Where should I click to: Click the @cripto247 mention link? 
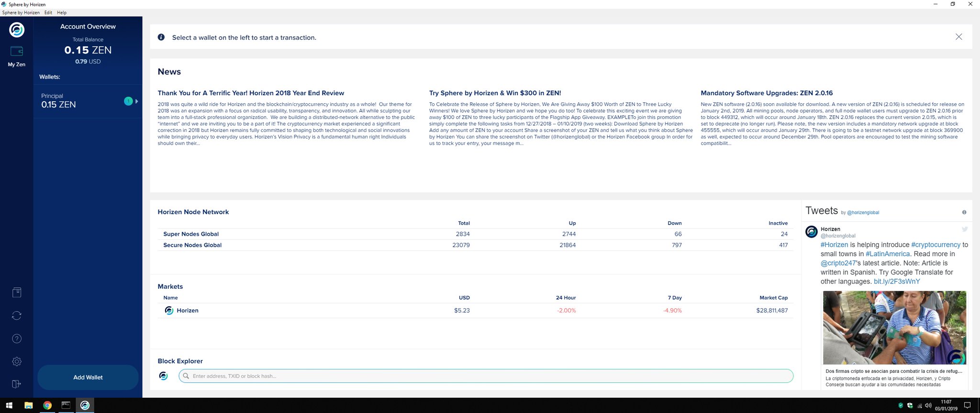(x=838, y=263)
